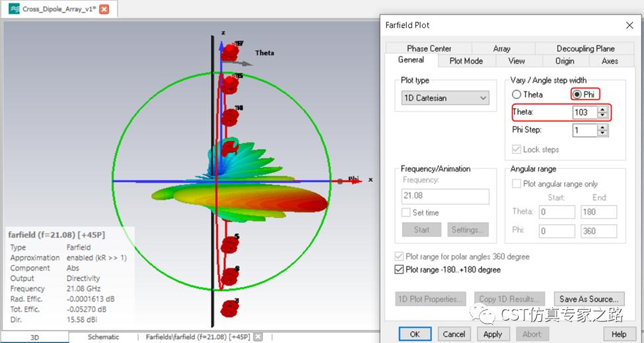Decrease the Theta value with down arrow
The height and width of the screenshot is (343, 644).
(x=602, y=115)
